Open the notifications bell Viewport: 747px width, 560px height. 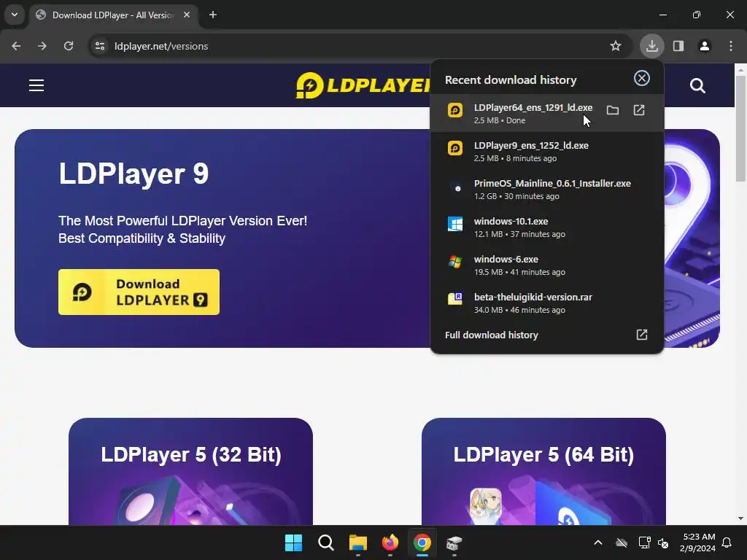click(x=727, y=542)
